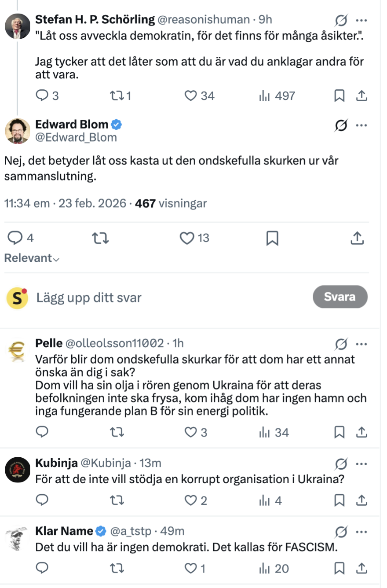The image size is (387, 588).
Task: Repost Kubinja's reply
Action: (116, 500)
